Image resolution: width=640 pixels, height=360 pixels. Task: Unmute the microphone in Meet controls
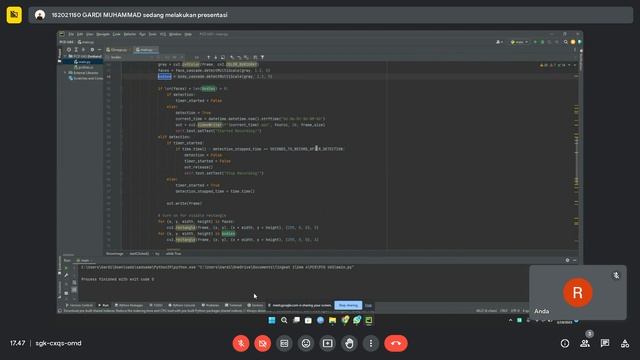tap(241, 343)
